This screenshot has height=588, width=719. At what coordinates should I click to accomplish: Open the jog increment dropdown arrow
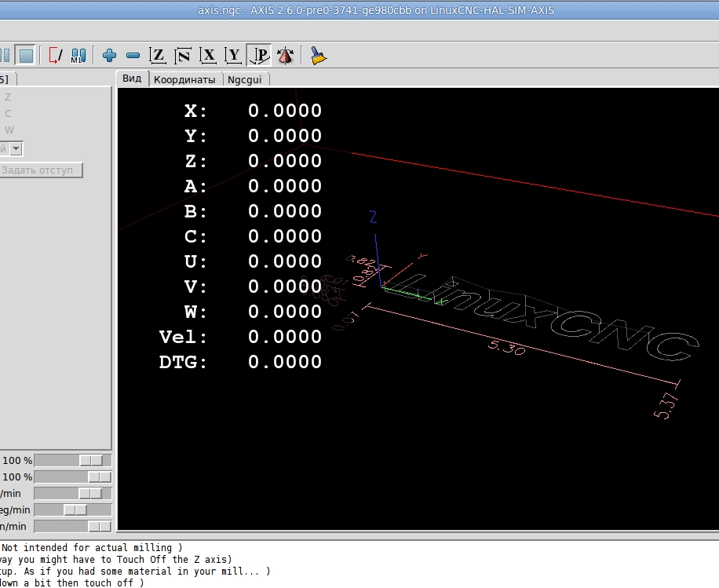[x=16, y=148]
